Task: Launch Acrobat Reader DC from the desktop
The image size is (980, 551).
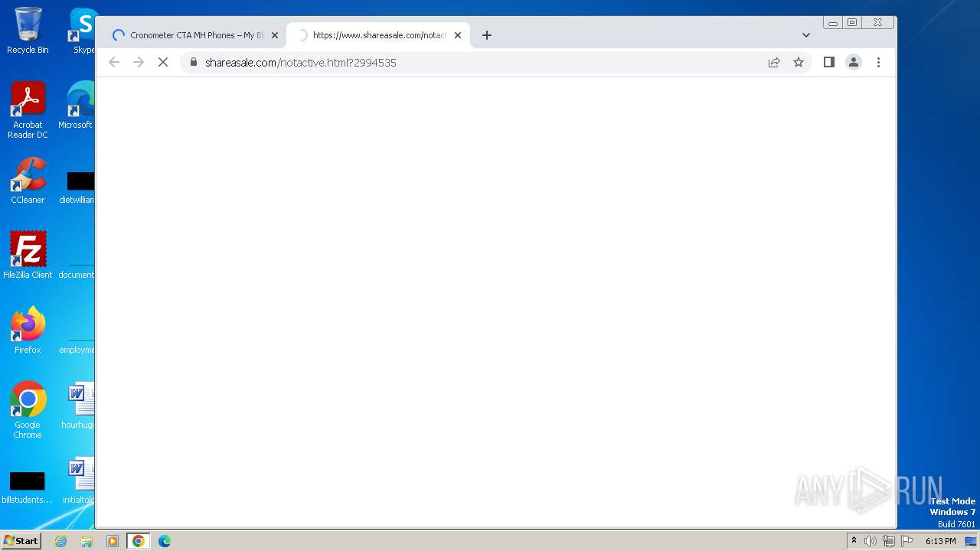Action: (x=28, y=110)
